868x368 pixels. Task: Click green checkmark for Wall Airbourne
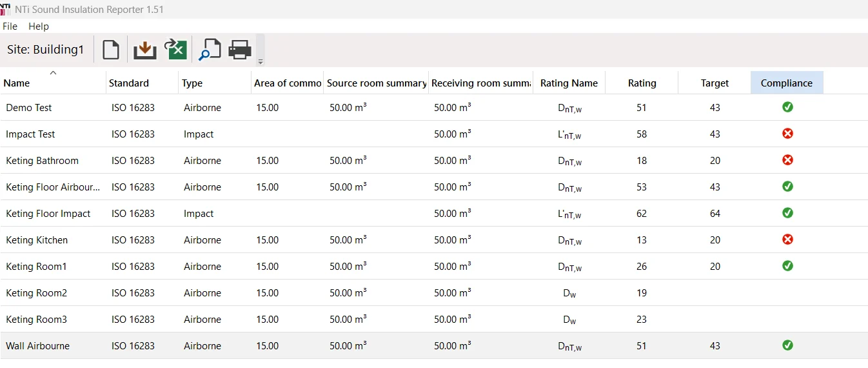[x=787, y=345]
